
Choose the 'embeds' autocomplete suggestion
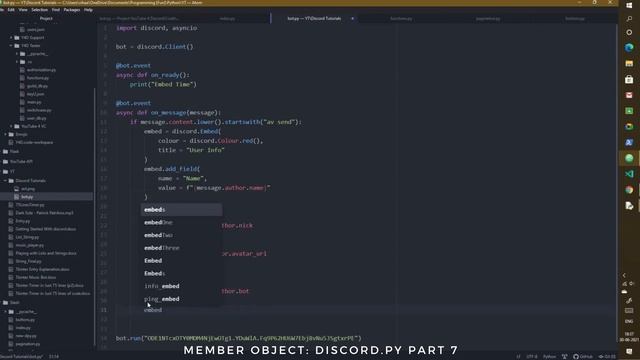(182, 210)
